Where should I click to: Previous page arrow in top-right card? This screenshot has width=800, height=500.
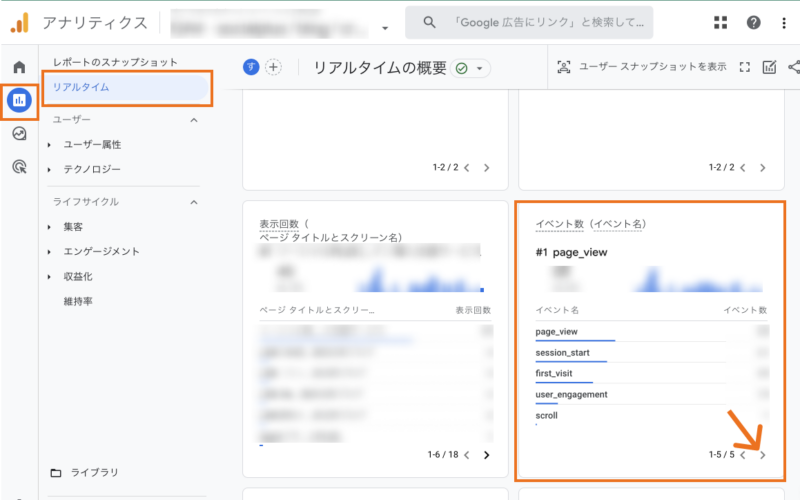pos(743,167)
